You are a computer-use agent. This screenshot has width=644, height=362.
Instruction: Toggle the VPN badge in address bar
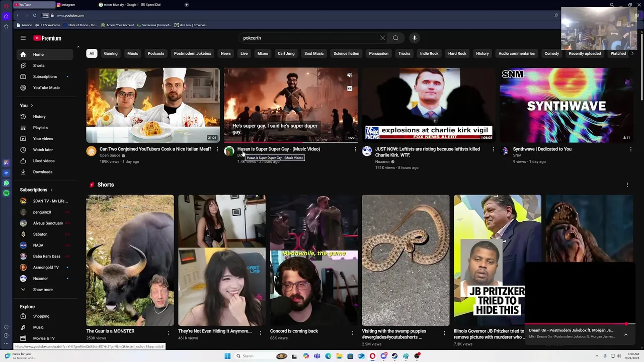[x=45, y=16]
